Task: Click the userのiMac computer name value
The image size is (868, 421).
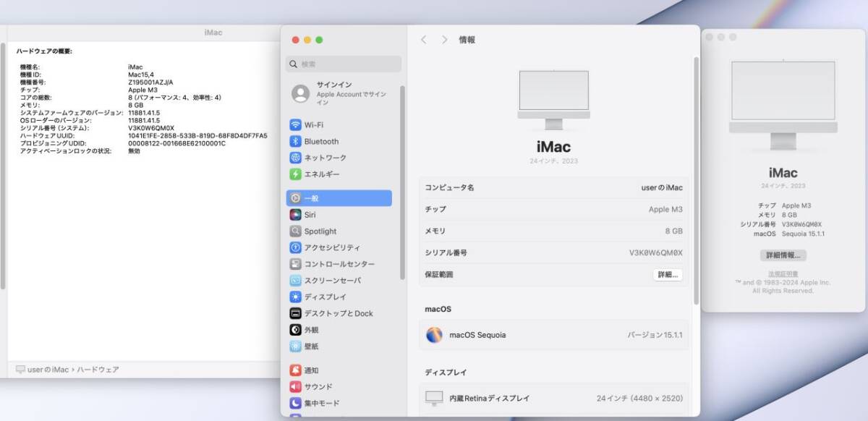Action: click(x=662, y=187)
